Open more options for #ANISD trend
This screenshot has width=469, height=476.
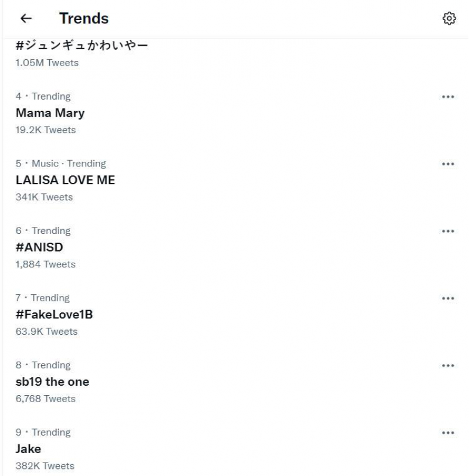(448, 231)
